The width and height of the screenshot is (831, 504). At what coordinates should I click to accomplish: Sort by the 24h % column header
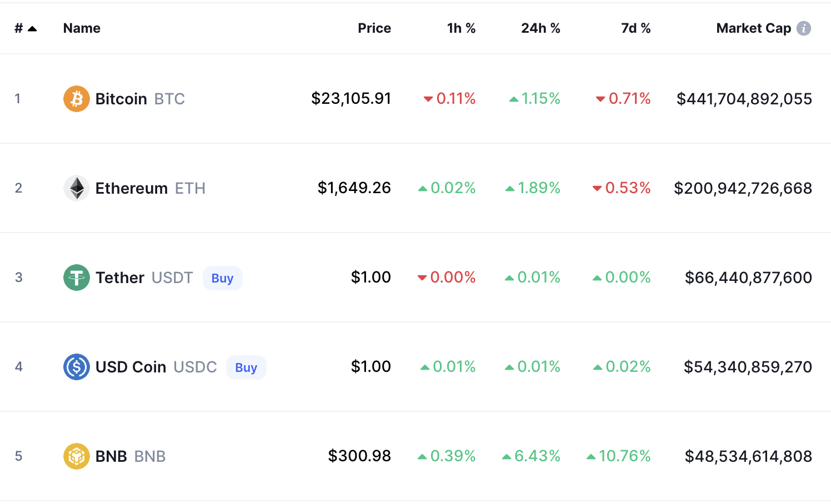coord(540,28)
